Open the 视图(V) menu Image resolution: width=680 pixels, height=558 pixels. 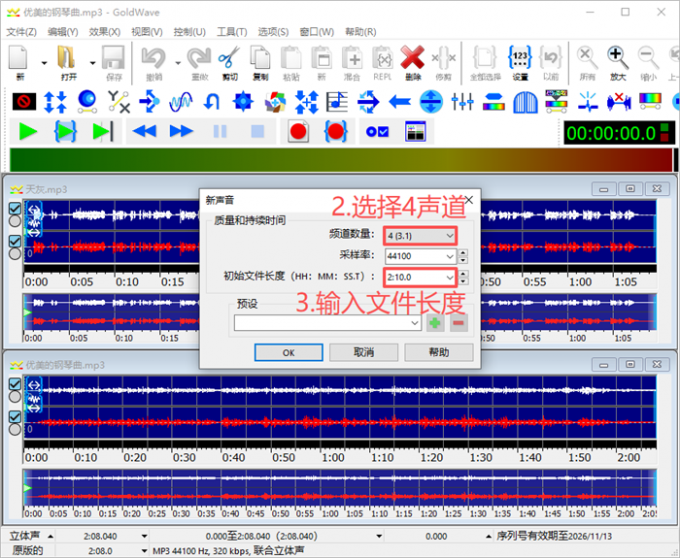tap(147, 32)
